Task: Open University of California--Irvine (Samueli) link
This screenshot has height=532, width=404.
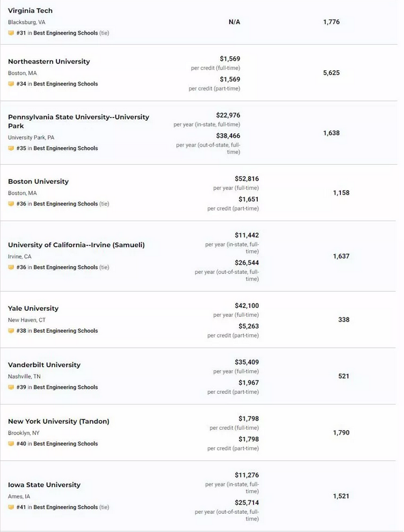Action: 76,245
